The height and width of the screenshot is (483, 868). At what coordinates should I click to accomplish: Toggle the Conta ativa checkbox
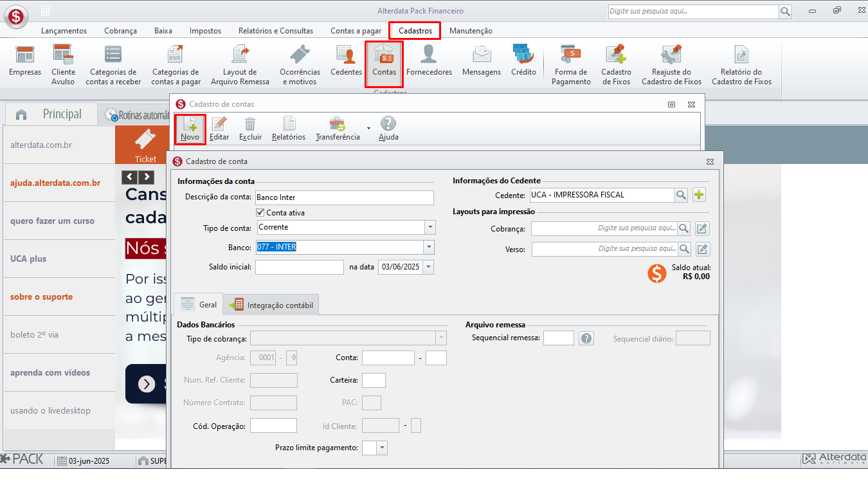tap(260, 213)
